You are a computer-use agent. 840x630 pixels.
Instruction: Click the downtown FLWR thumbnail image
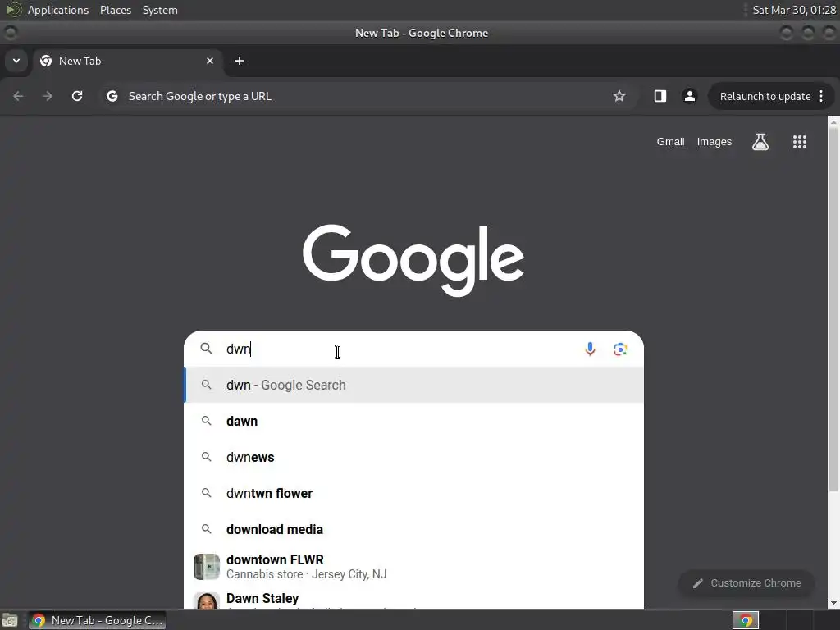click(x=207, y=567)
